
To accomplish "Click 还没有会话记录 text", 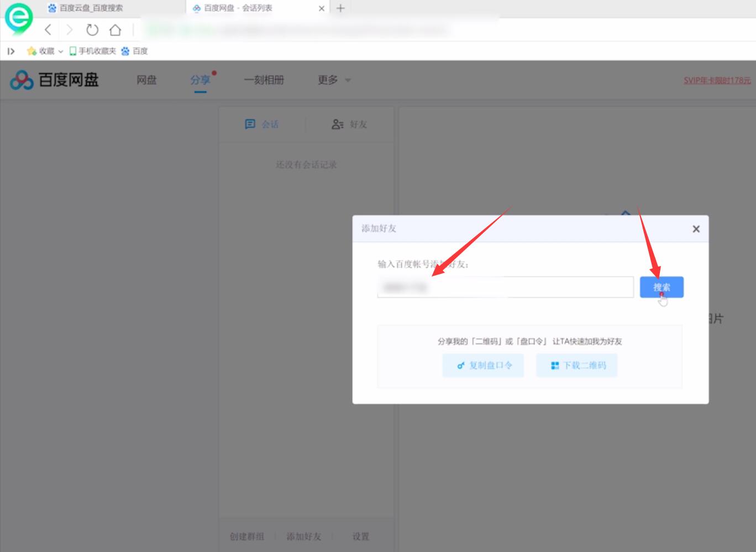I will (306, 165).
